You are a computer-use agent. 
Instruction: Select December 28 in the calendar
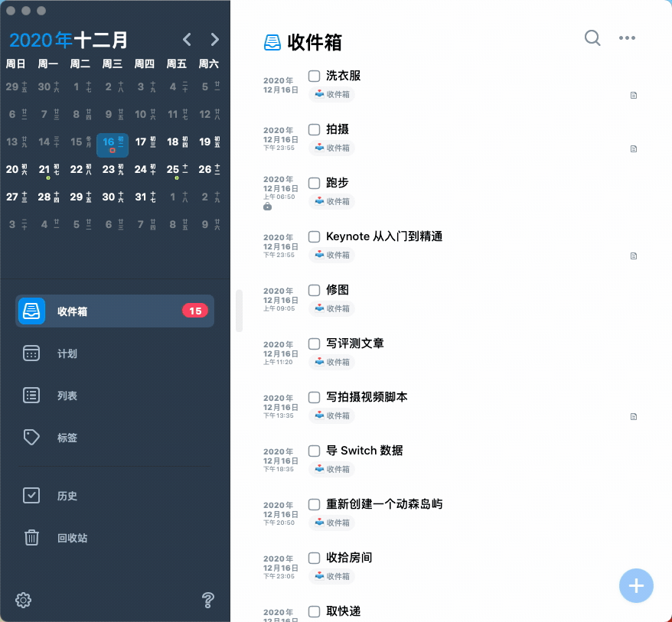[48, 197]
